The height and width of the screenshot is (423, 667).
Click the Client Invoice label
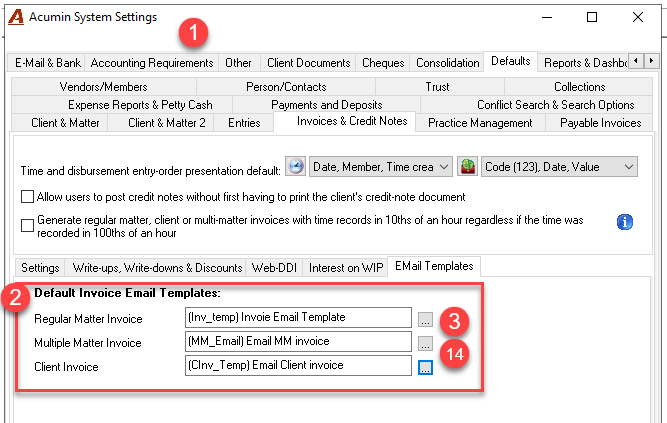66,367
